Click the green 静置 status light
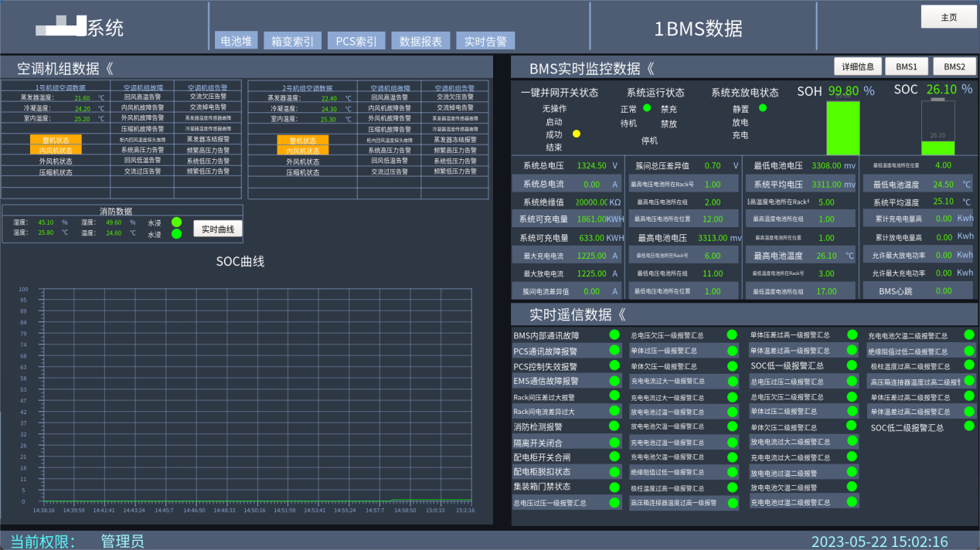 tap(763, 108)
